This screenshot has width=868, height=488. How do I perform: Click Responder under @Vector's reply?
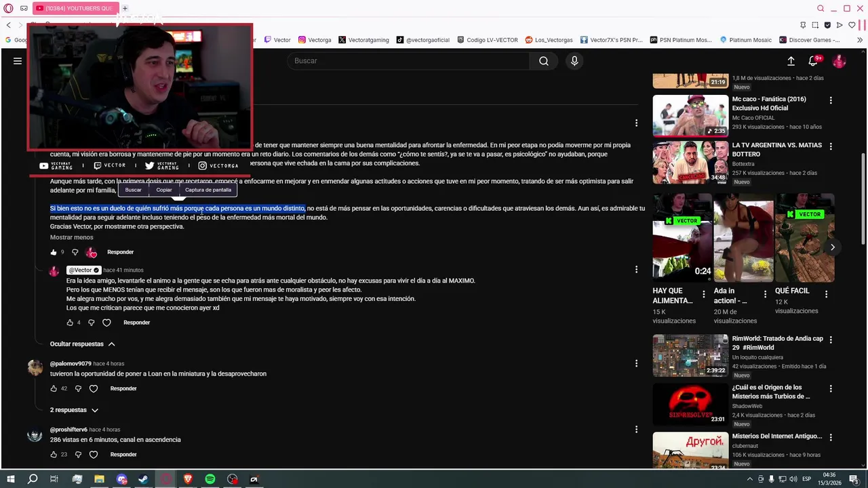coord(136,323)
